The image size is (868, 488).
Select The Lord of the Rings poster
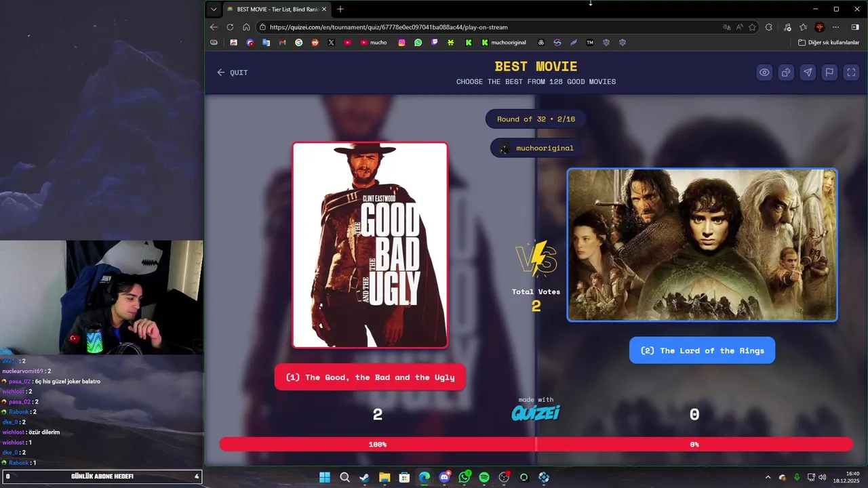coord(702,245)
